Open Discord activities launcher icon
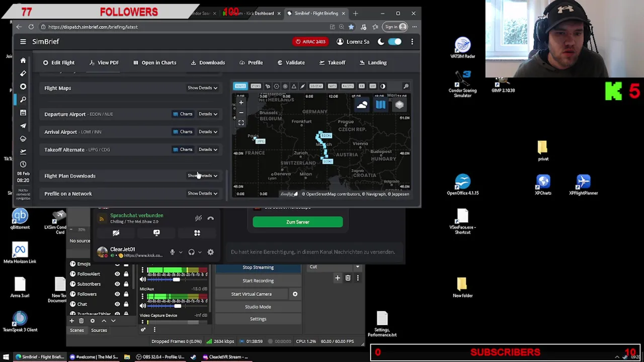The width and height of the screenshot is (644, 362). tap(197, 233)
